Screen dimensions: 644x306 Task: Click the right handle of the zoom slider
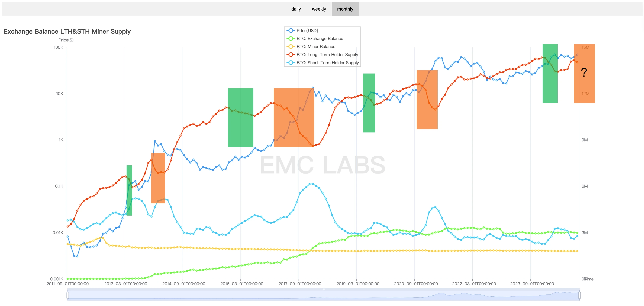click(579, 295)
